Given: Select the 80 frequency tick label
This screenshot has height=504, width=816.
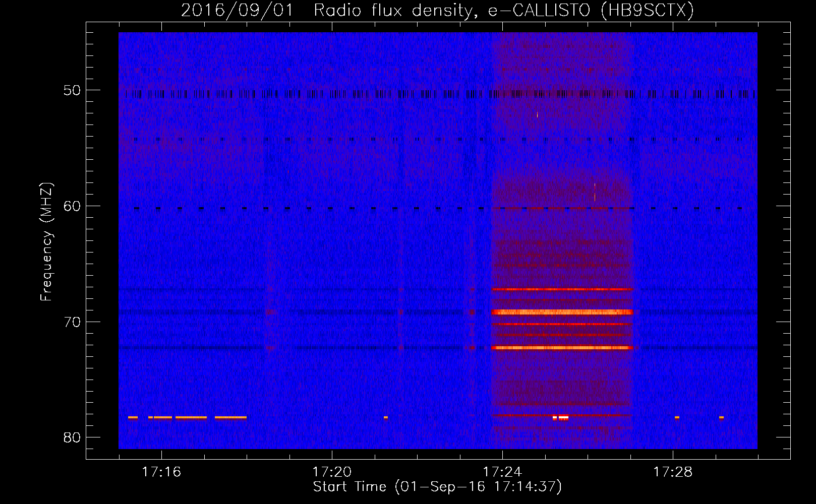Looking at the screenshot, I should coord(72,437).
